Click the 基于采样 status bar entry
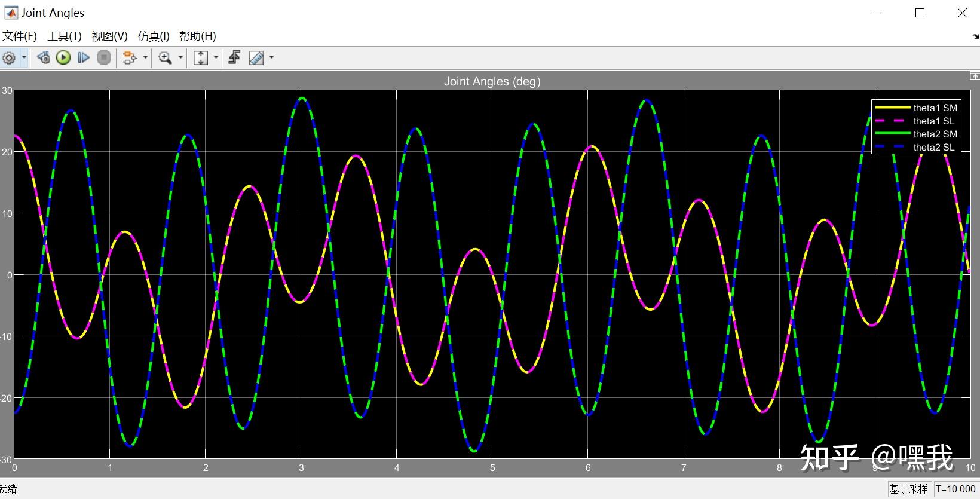Viewport: 980px width, 499px height. (x=908, y=489)
